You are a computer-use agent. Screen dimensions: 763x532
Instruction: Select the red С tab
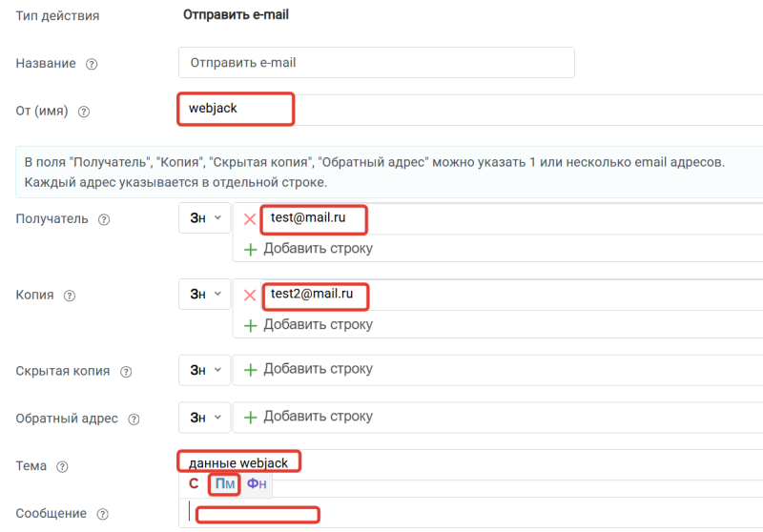tap(194, 484)
